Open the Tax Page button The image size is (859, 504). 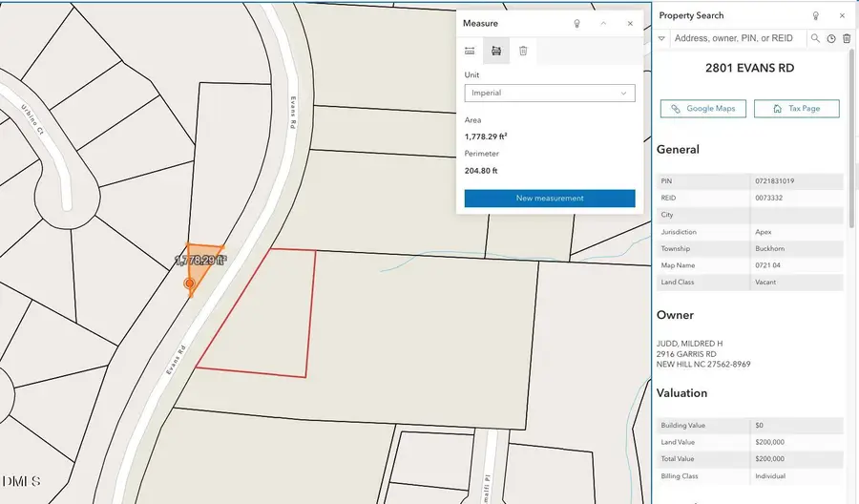(796, 109)
